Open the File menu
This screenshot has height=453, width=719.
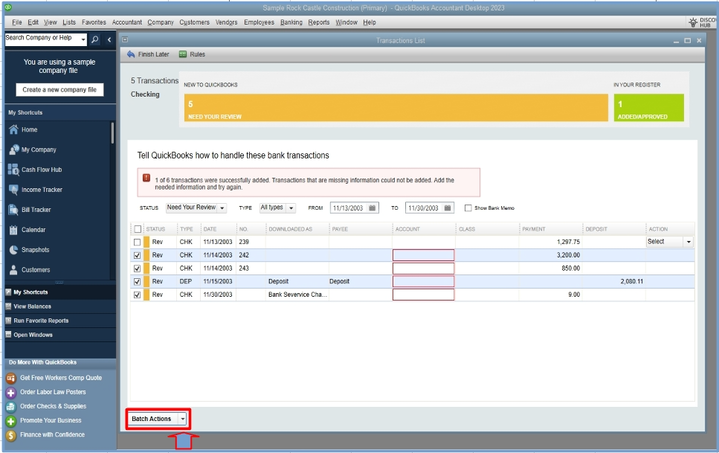coord(17,22)
